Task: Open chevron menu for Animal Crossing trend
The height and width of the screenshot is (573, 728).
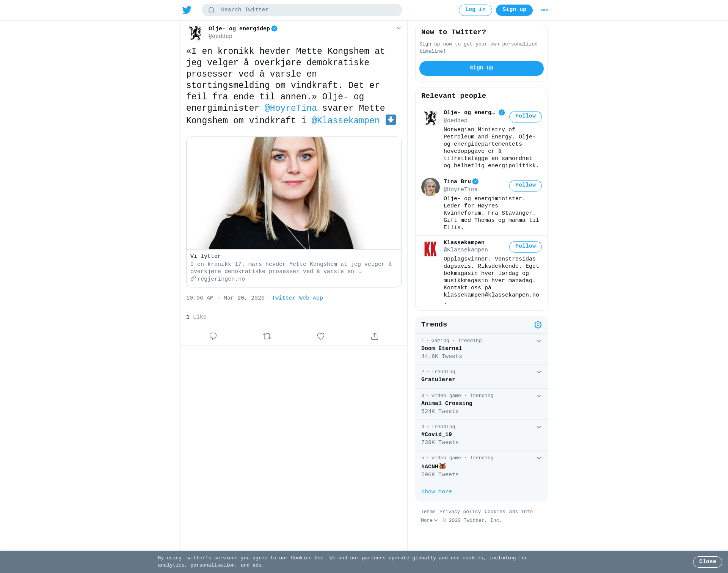Action: (539, 396)
